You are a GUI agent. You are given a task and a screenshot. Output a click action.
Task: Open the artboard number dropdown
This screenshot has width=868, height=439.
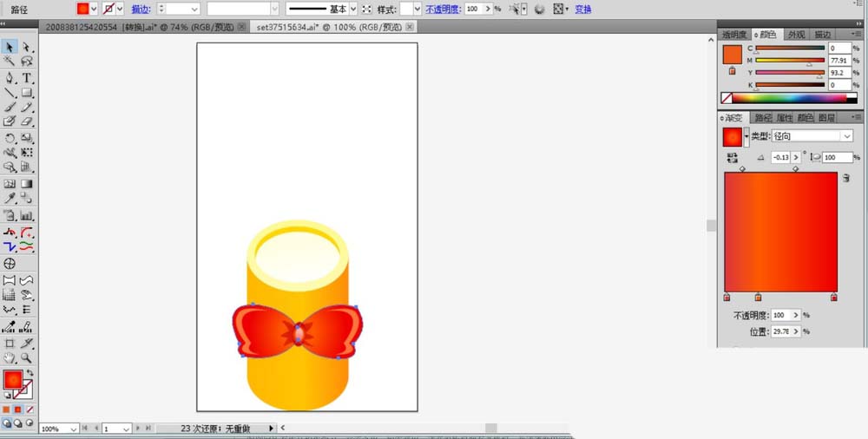pos(126,429)
